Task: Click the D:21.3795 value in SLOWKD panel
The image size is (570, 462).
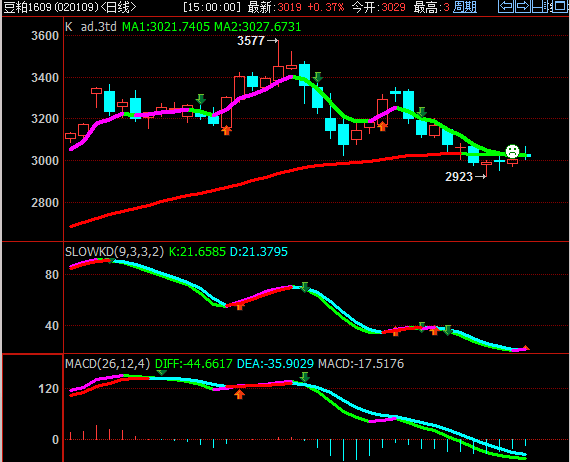Action: coord(259,252)
